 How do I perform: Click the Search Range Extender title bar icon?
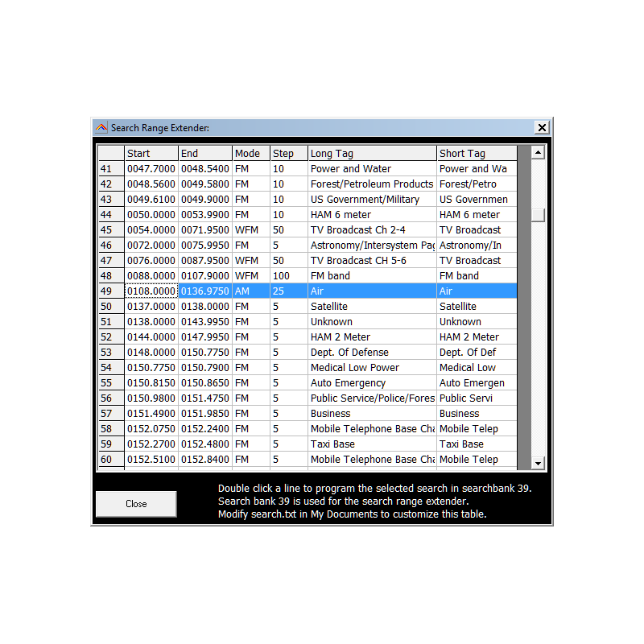coord(101,127)
